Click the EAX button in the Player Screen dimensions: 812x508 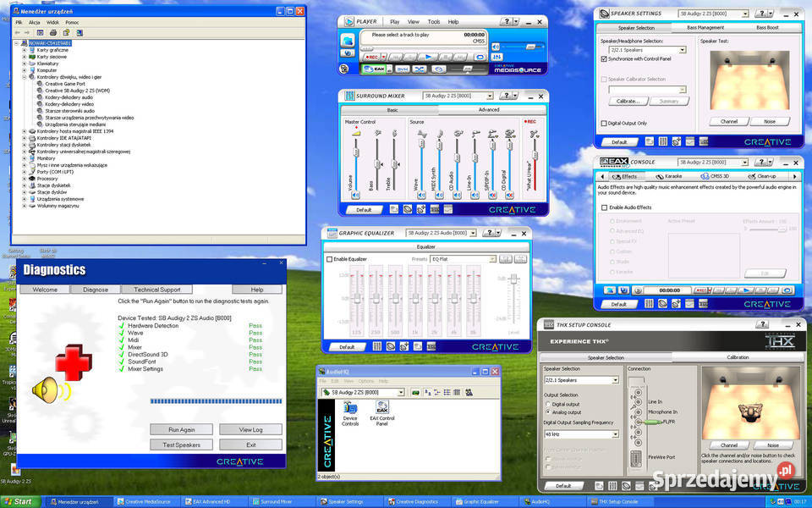pos(374,69)
